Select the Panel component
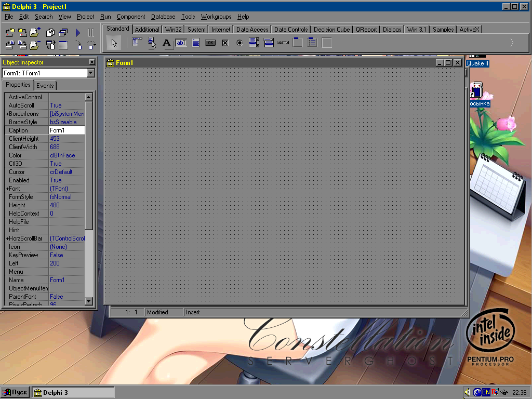532x399 pixels. [x=327, y=43]
